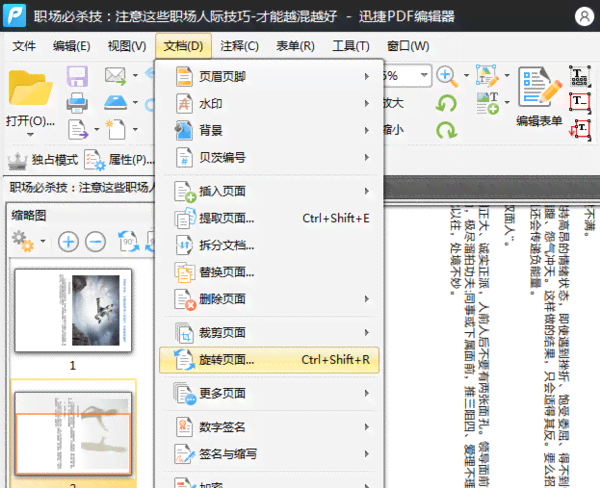This screenshot has width=600, height=488.
Task: Open 水印 watermark submenu
Action: pos(269,103)
